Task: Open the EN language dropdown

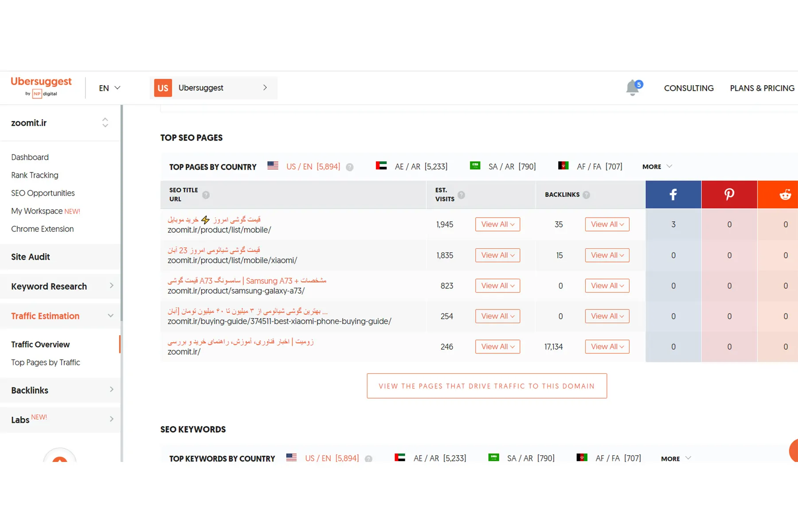Action: [x=110, y=88]
